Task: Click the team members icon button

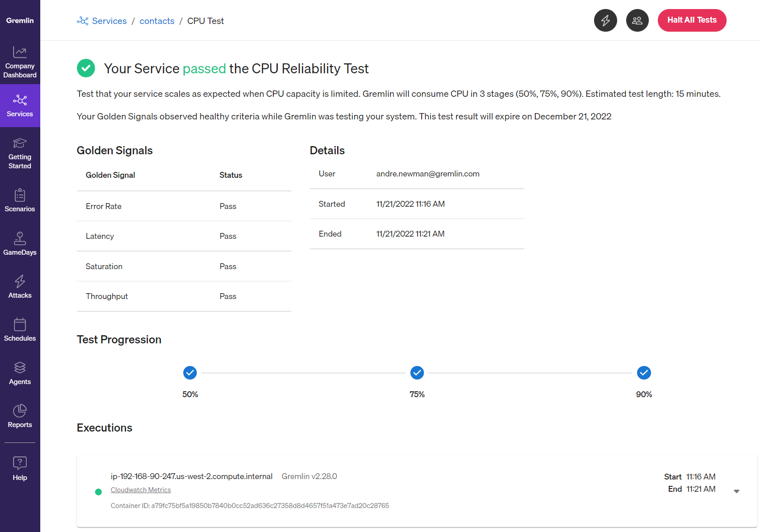Action: coord(637,20)
